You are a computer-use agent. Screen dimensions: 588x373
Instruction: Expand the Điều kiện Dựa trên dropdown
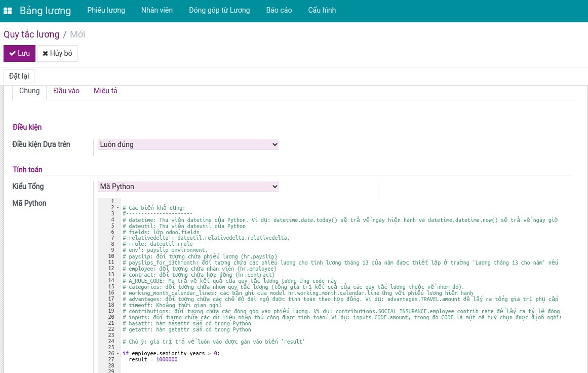tap(188, 145)
